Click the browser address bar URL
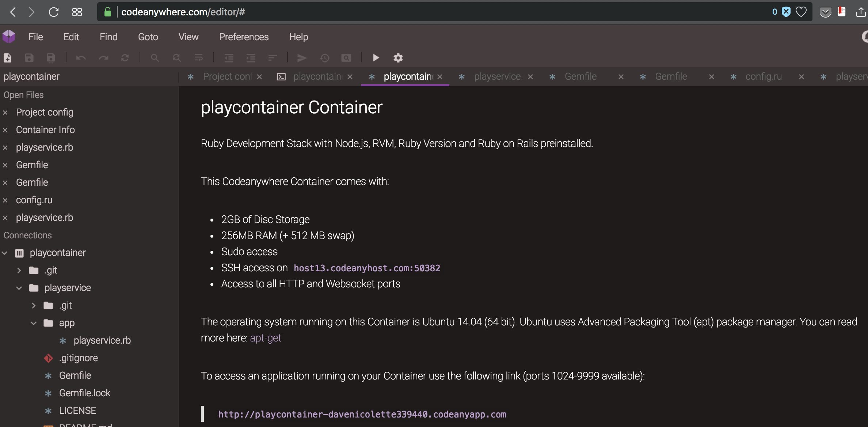The height and width of the screenshot is (427, 868). [x=183, y=12]
